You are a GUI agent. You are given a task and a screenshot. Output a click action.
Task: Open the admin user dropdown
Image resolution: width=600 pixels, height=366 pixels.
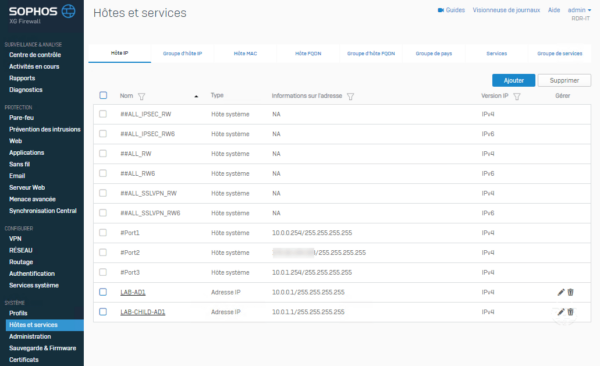[579, 10]
